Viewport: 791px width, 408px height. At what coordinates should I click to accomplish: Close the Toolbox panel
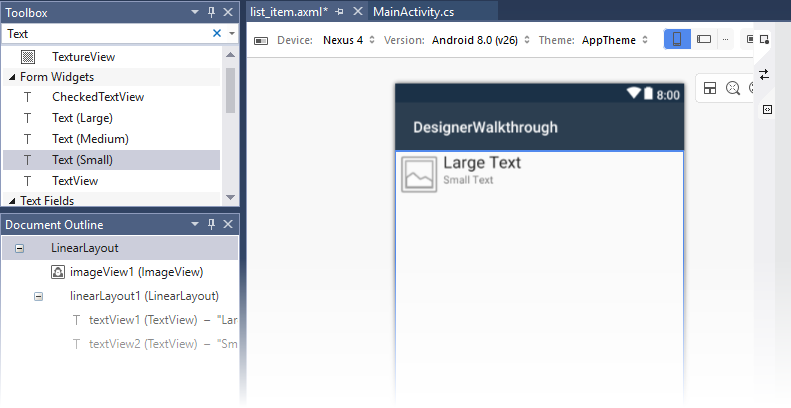click(228, 12)
